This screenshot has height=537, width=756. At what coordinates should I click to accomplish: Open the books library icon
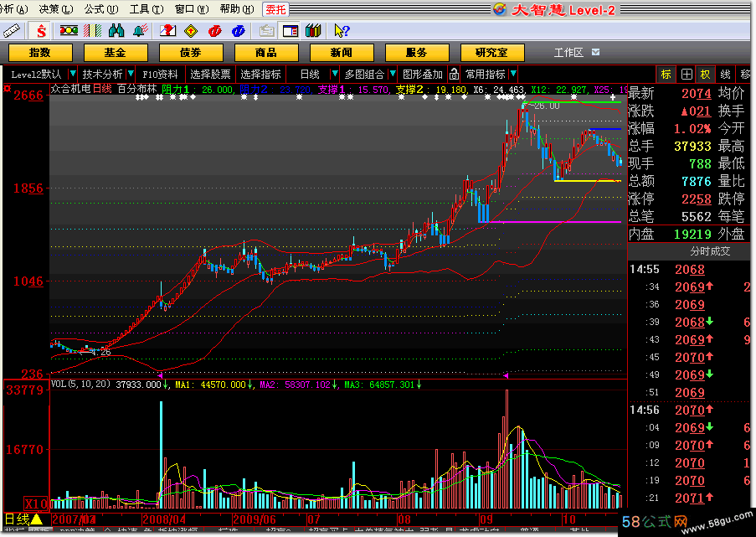pos(313,31)
